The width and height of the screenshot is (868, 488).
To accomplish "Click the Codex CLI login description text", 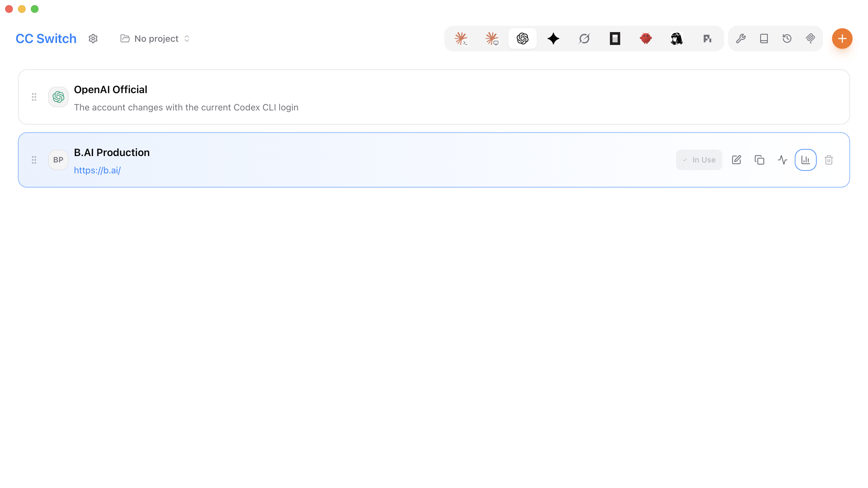I will [186, 107].
